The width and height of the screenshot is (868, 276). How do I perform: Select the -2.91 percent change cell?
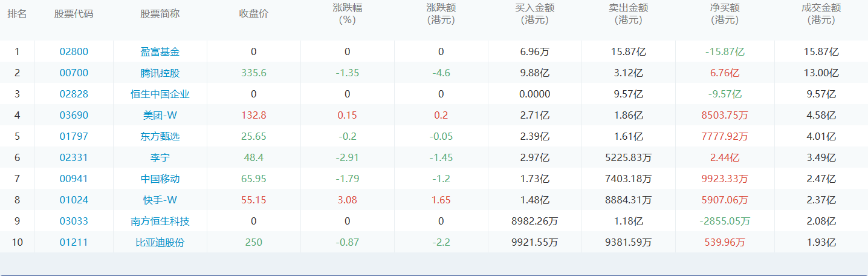[x=347, y=158]
